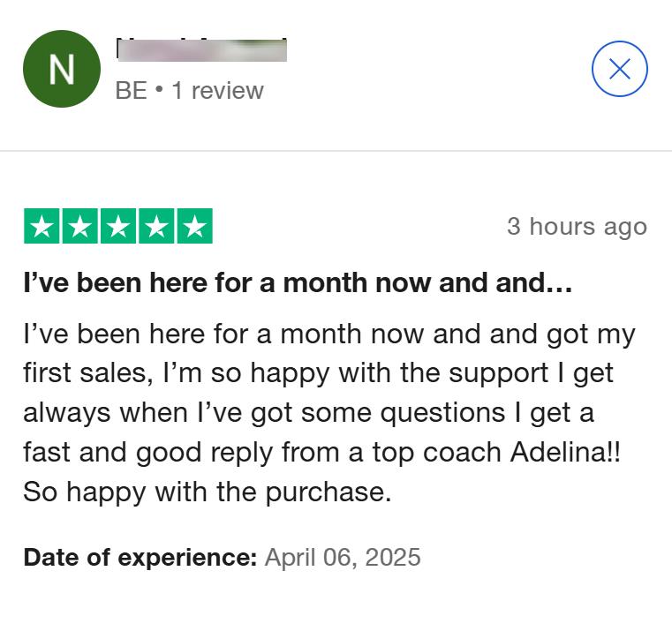Open the bold review title heading
Screen dimensions: 672x631
(298, 283)
